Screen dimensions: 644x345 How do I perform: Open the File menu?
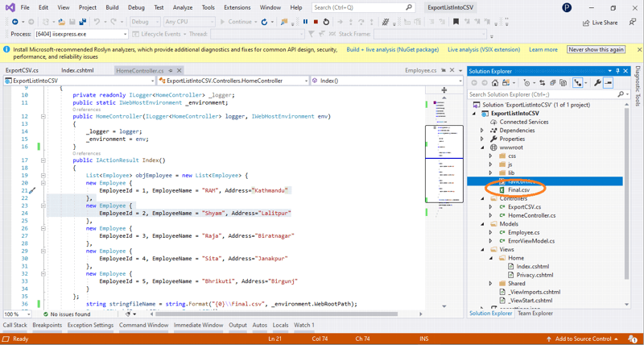pyautogui.click(x=25, y=8)
